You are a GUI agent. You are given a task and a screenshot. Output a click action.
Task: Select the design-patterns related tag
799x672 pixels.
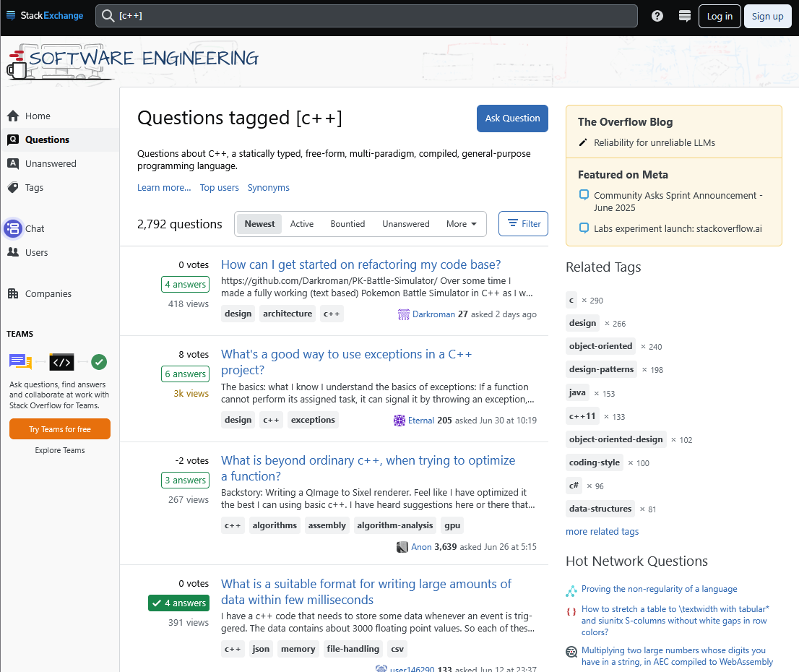point(601,369)
